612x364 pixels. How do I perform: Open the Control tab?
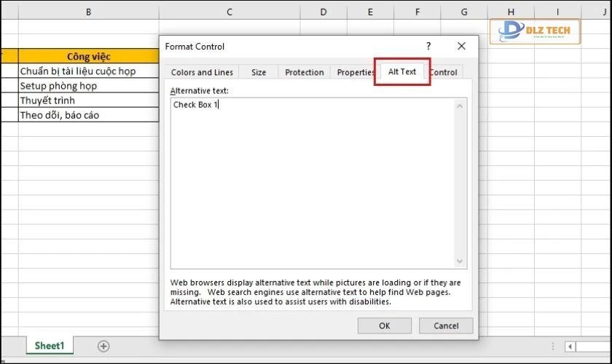[x=444, y=72]
